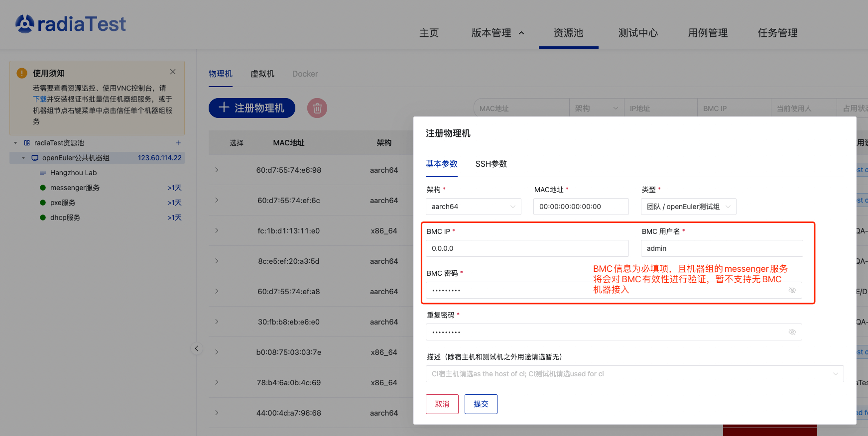Screen dimensions: 868x436
Task: Click the red trash delete button
Action: pyautogui.click(x=317, y=108)
